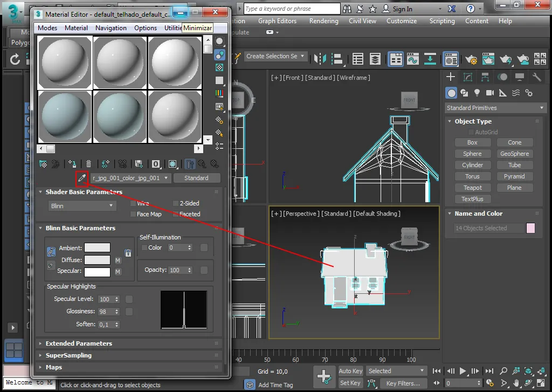
Task: Open pink object color swatch
Action: pos(530,228)
